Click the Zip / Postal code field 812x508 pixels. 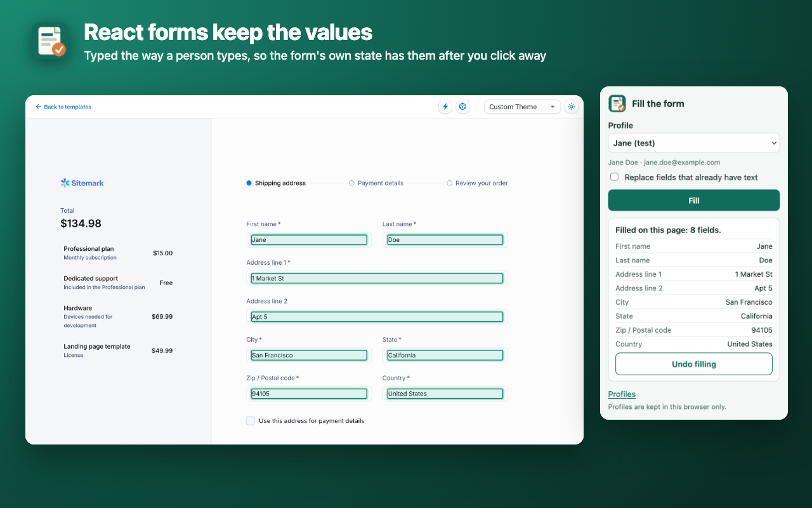pyautogui.click(x=309, y=394)
